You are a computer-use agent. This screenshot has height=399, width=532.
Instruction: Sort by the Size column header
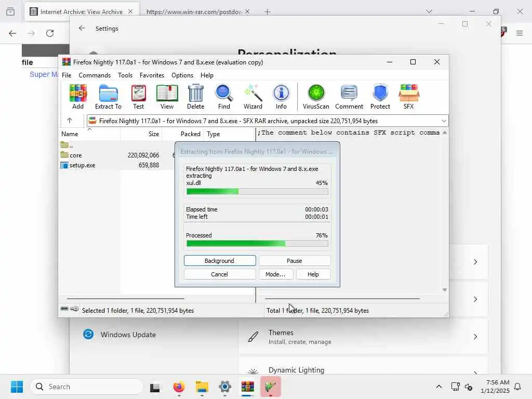point(141,134)
